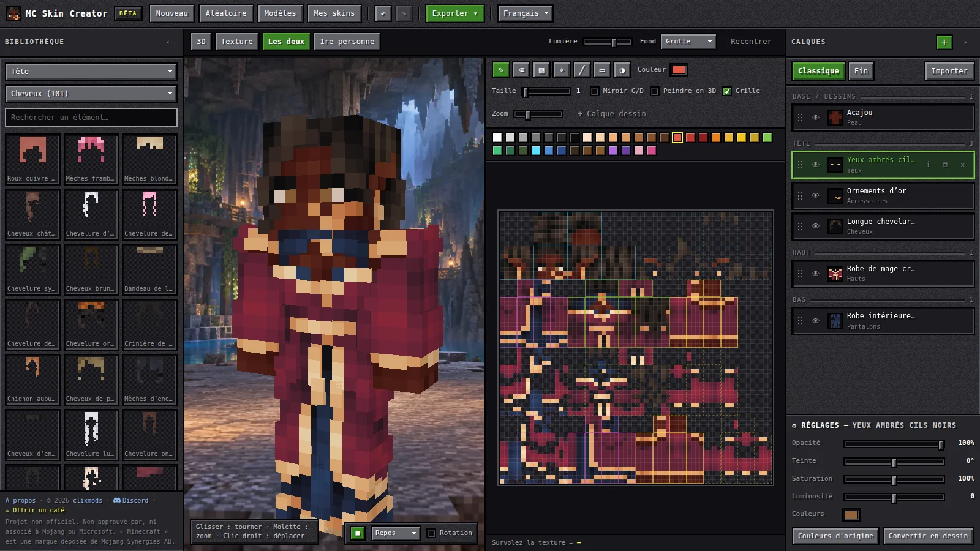980x551 pixels.
Task: Open the Exporter dropdown menu
Action: [454, 13]
